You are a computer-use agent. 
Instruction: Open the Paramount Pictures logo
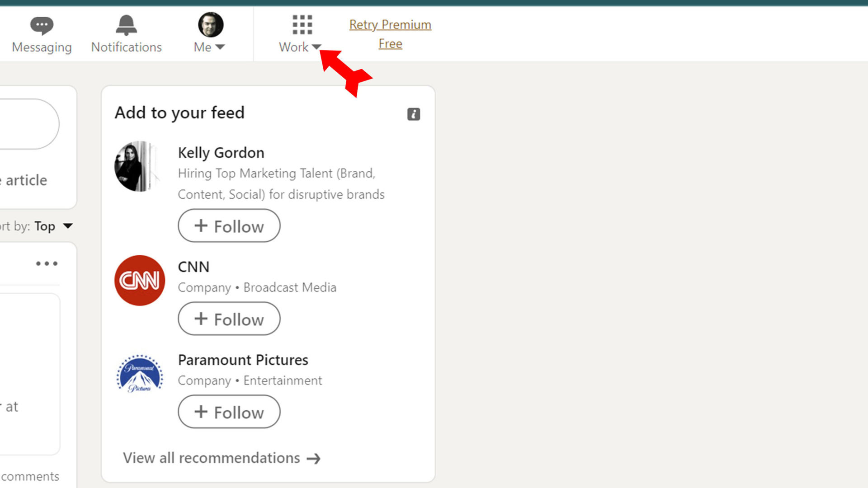[x=140, y=374]
